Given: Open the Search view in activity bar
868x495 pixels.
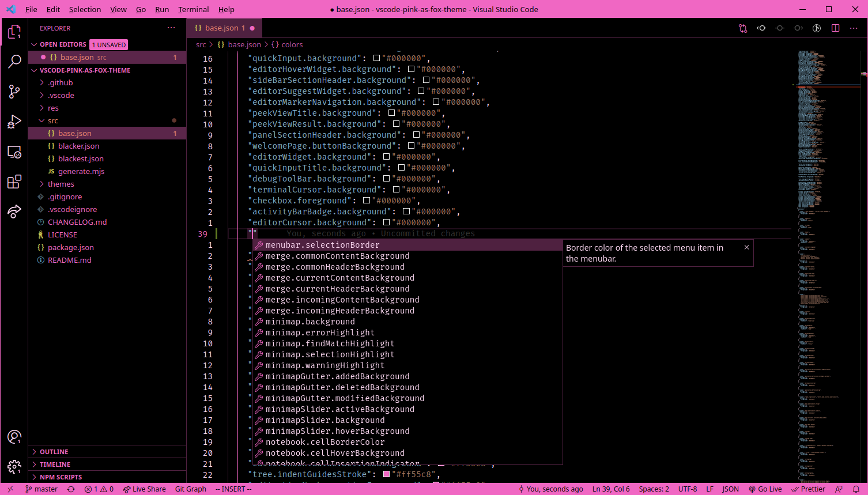Looking at the screenshot, I should click(x=14, y=62).
